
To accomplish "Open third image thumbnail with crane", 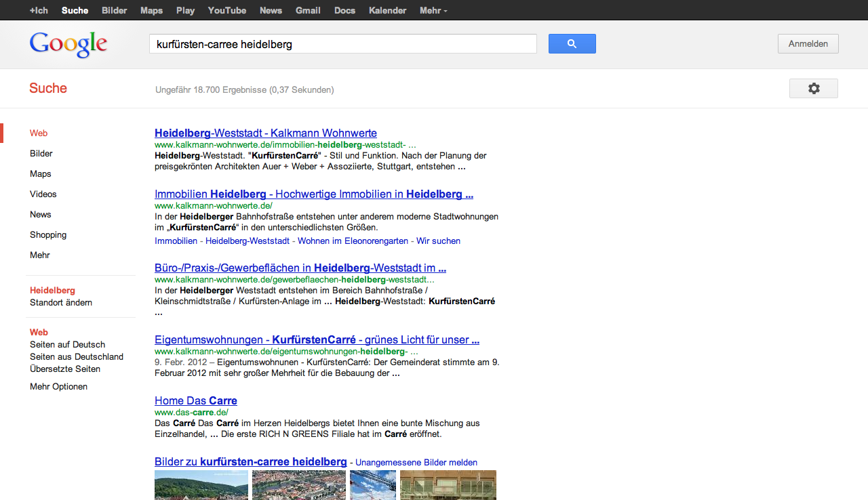I will pyautogui.click(x=373, y=485).
